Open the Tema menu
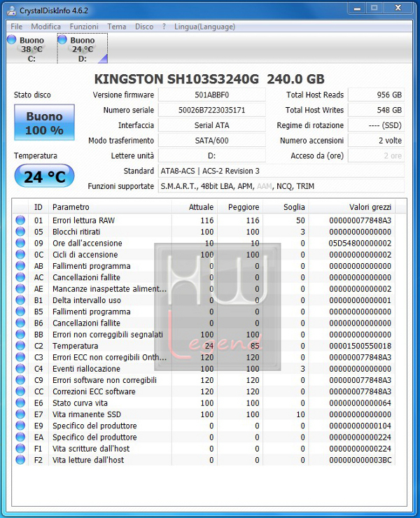420x518 pixels. pos(117,27)
